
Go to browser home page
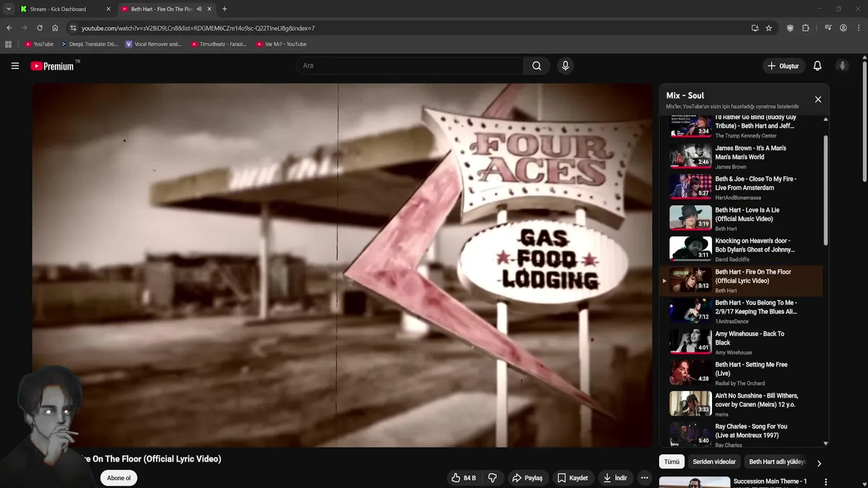click(x=55, y=28)
